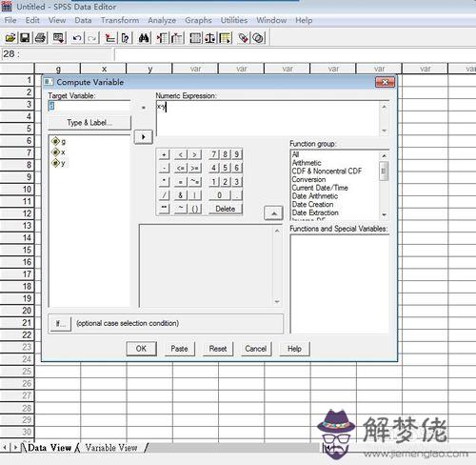Screen dimensions: 476x465
Task: Click the variable icon beside x
Action: pyautogui.click(x=55, y=152)
